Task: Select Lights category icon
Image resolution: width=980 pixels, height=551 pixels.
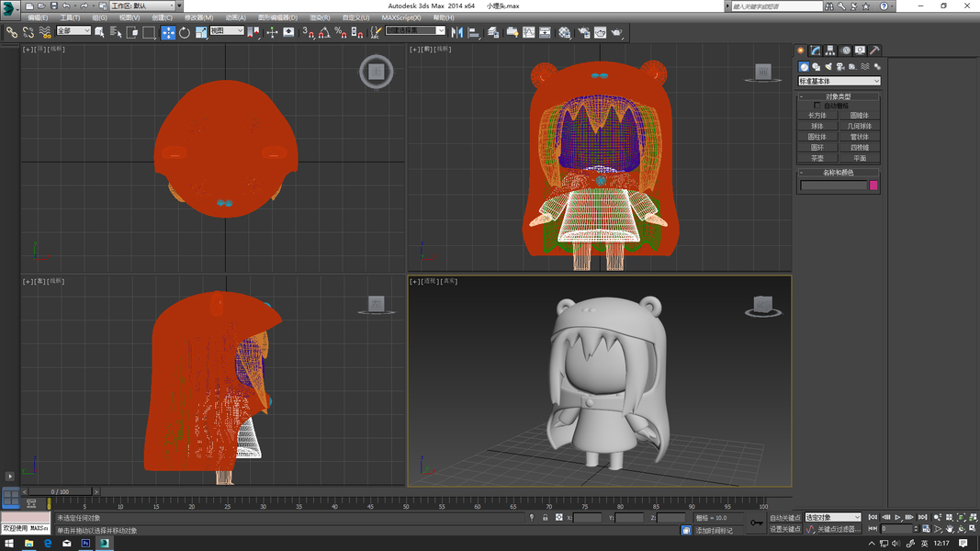Action: coord(828,66)
